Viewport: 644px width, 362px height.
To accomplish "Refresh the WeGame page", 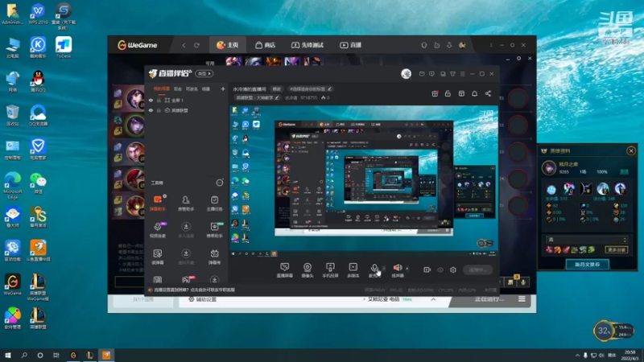I will coord(196,45).
